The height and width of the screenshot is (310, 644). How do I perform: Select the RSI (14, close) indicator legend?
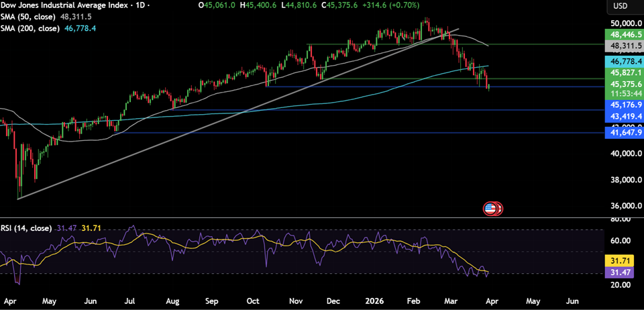click(x=26, y=228)
